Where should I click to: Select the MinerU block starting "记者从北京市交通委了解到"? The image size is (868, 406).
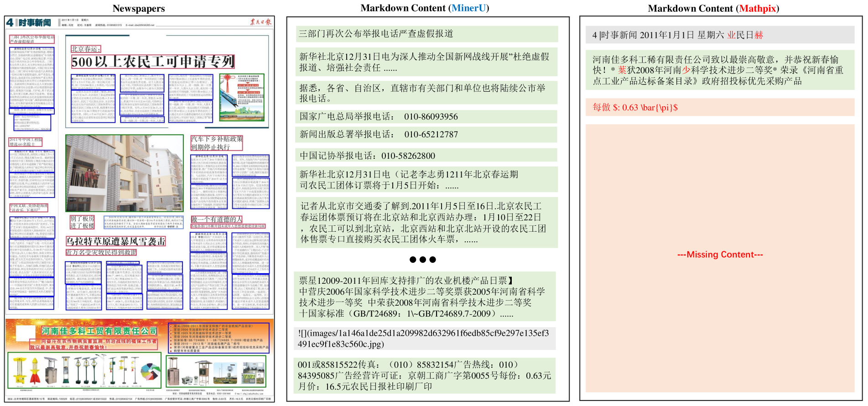pyautogui.click(x=426, y=223)
